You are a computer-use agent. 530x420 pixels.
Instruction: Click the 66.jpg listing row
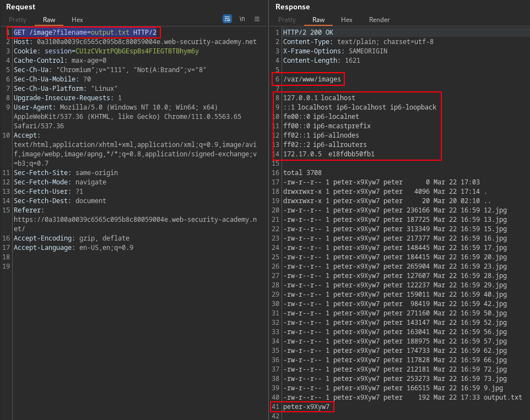[395, 360]
